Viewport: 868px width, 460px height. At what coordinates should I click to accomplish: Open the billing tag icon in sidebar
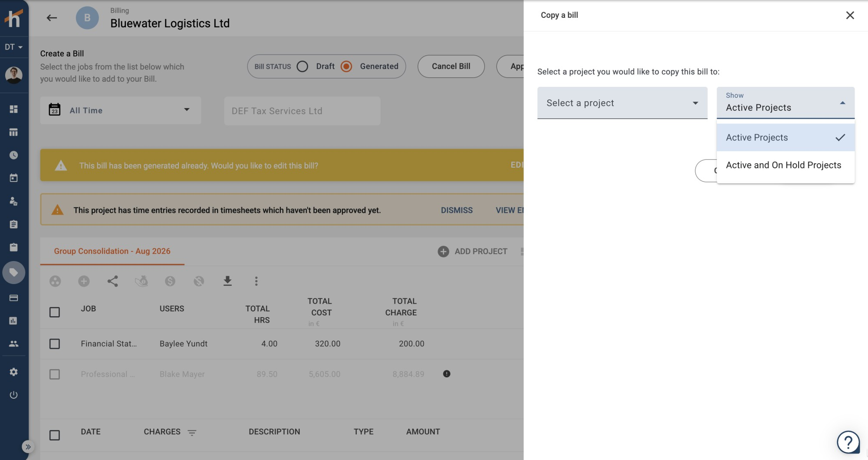pyautogui.click(x=14, y=273)
